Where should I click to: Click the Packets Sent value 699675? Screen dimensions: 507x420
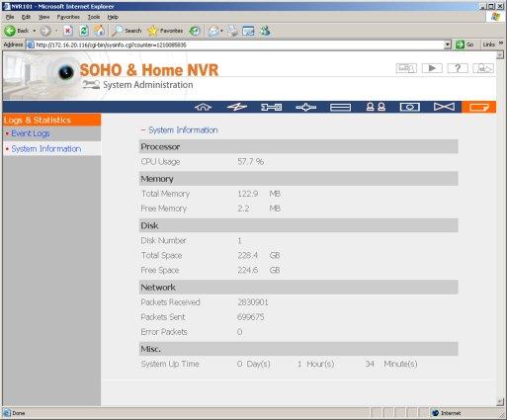point(251,317)
